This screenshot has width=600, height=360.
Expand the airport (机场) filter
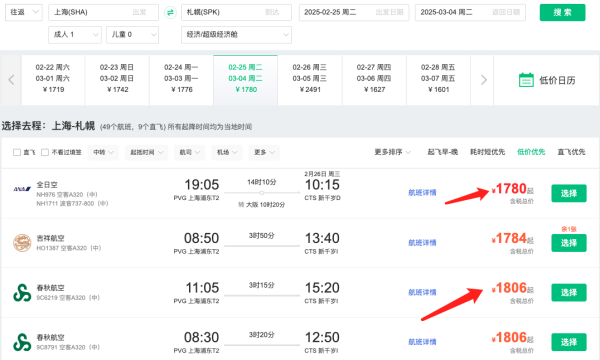pos(227,152)
